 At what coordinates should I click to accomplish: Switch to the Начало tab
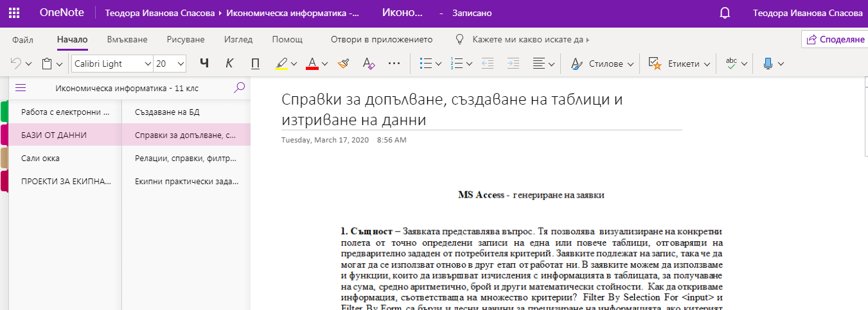(x=72, y=39)
